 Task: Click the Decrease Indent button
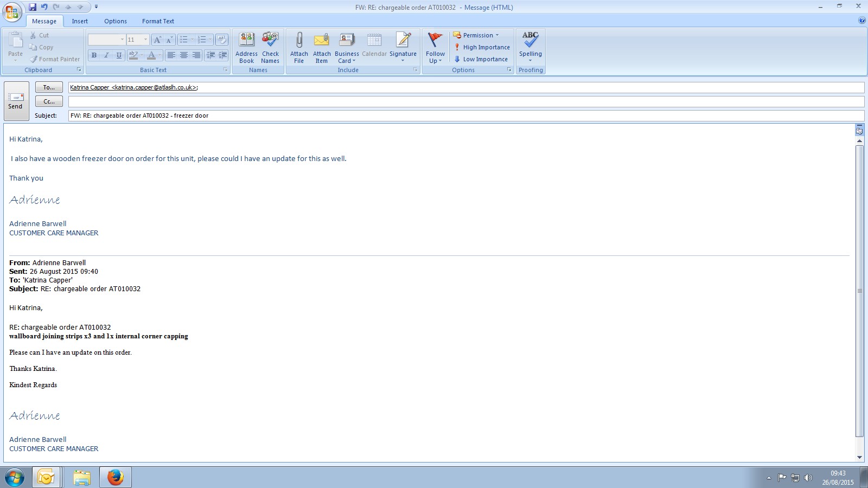[x=210, y=55]
